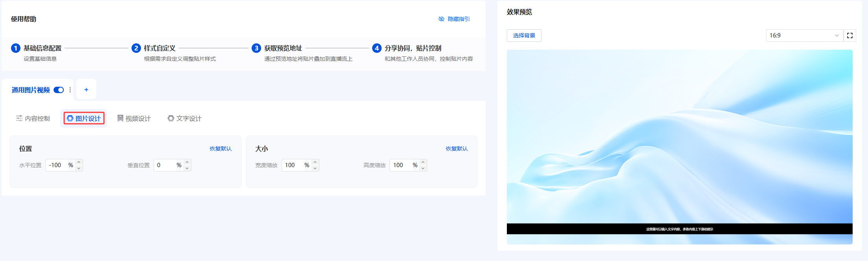Click the fullscreen preview icon

pos(849,35)
